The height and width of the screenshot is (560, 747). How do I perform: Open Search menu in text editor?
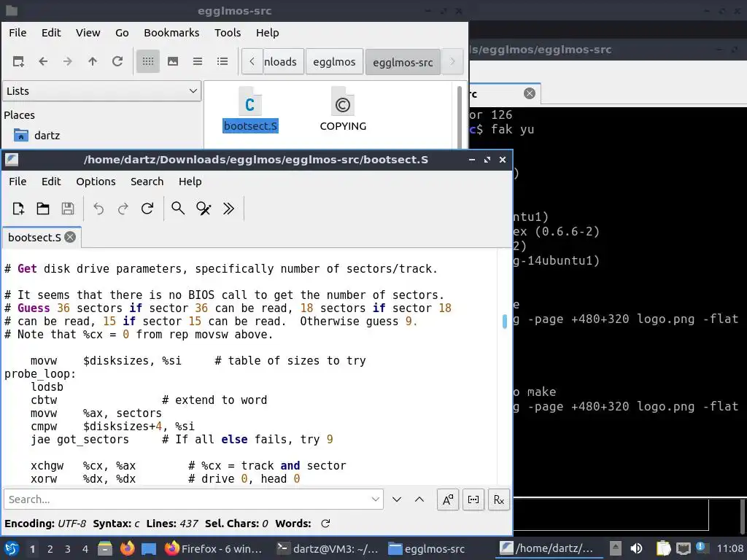pos(147,182)
